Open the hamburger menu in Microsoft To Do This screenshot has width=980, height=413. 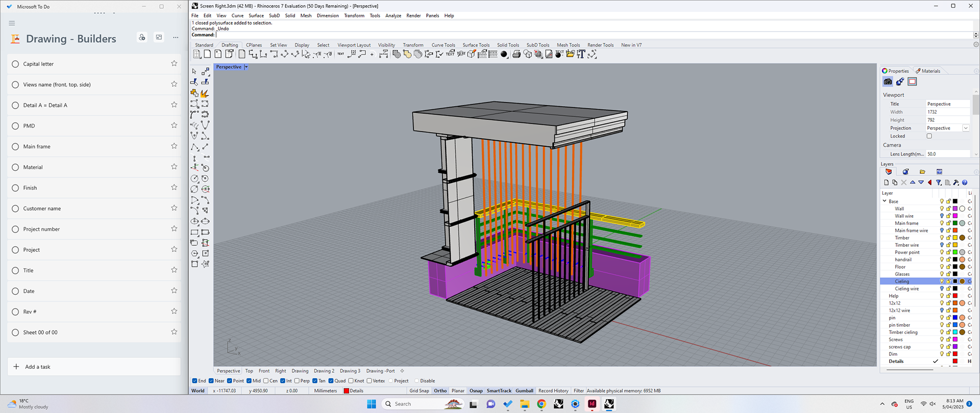(x=12, y=23)
